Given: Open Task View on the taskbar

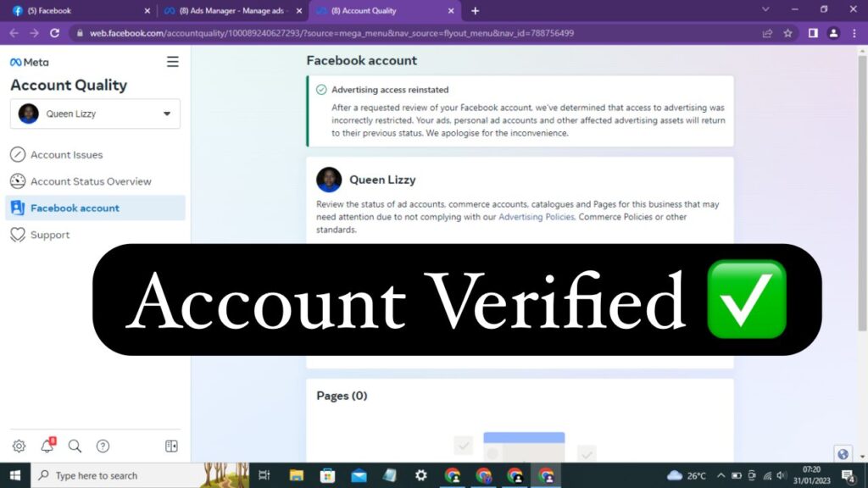Looking at the screenshot, I should click(x=264, y=475).
